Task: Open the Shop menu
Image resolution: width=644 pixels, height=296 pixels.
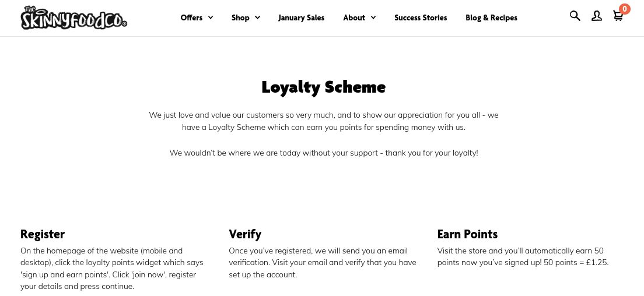Action: [240, 17]
